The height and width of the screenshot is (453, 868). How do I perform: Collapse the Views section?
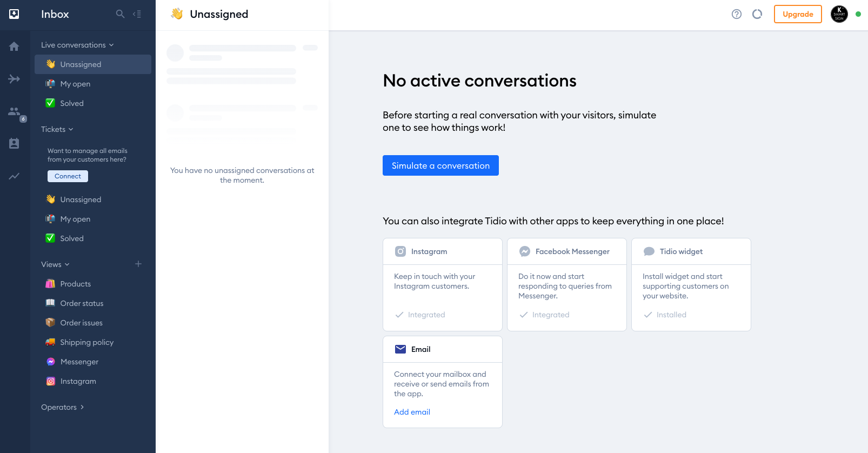(55, 264)
